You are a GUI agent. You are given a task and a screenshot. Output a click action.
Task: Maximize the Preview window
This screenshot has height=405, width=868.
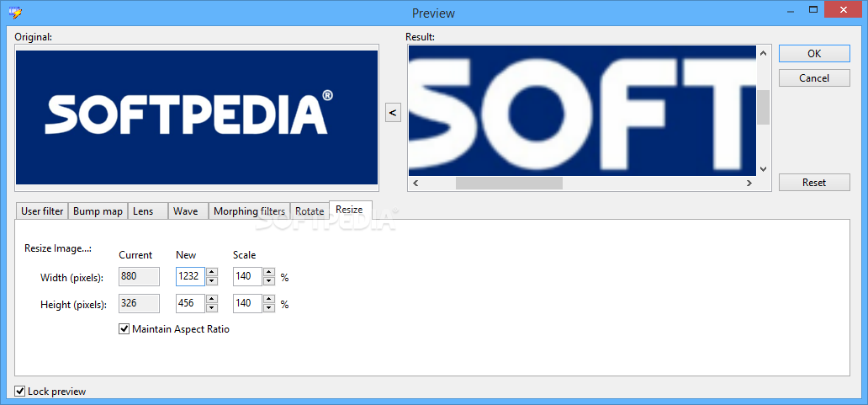pos(813,9)
